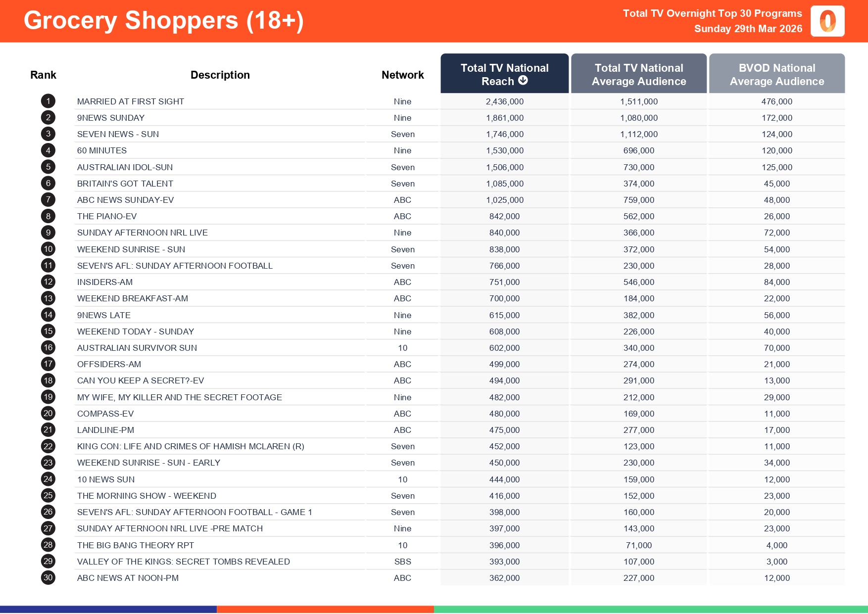Click the rank 10 circle badge
868x614 pixels.
click(x=48, y=249)
